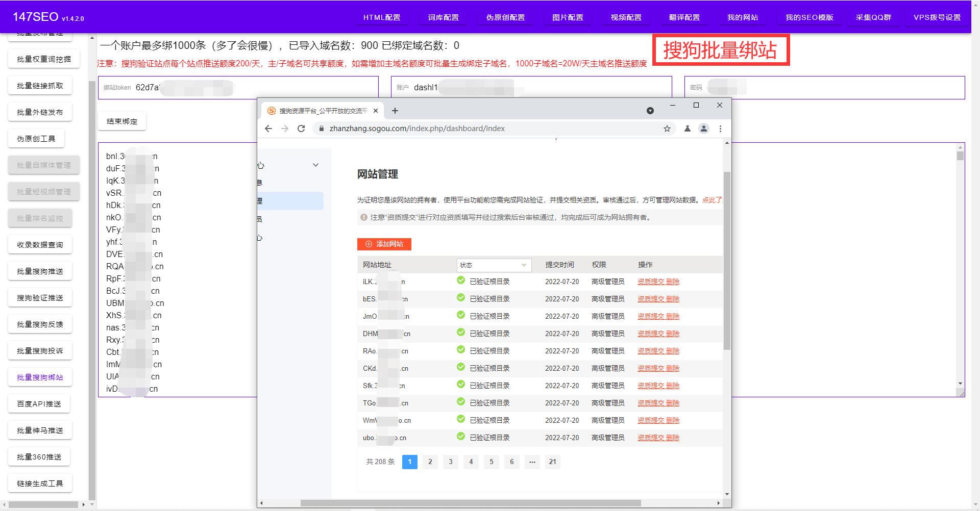
Task: Select the current page 1 button
Action: 410,462
